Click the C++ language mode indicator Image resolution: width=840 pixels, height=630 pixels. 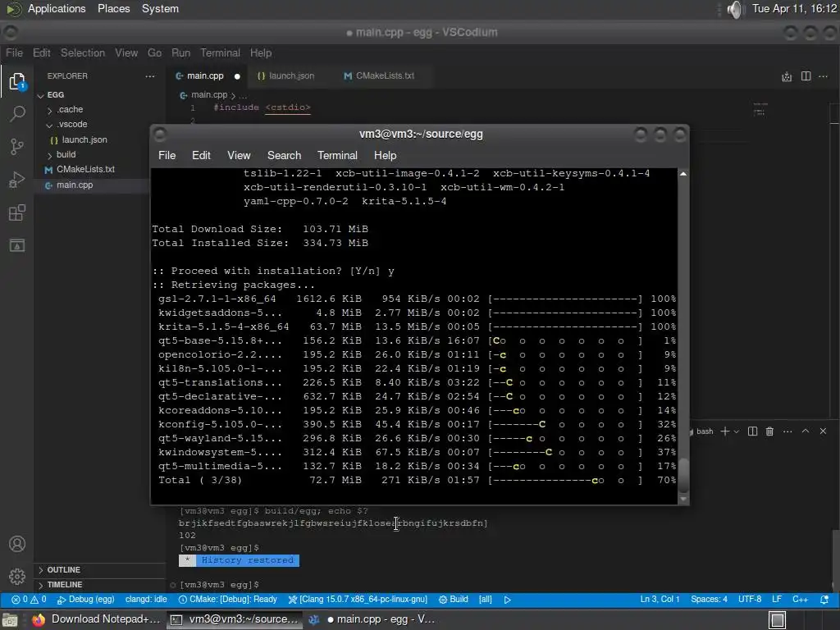[x=800, y=600]
